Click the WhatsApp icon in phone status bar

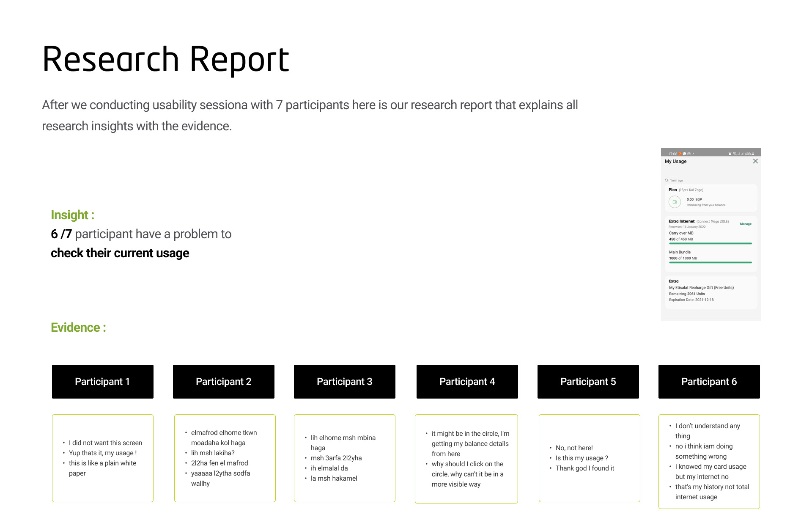click(684, 154)
